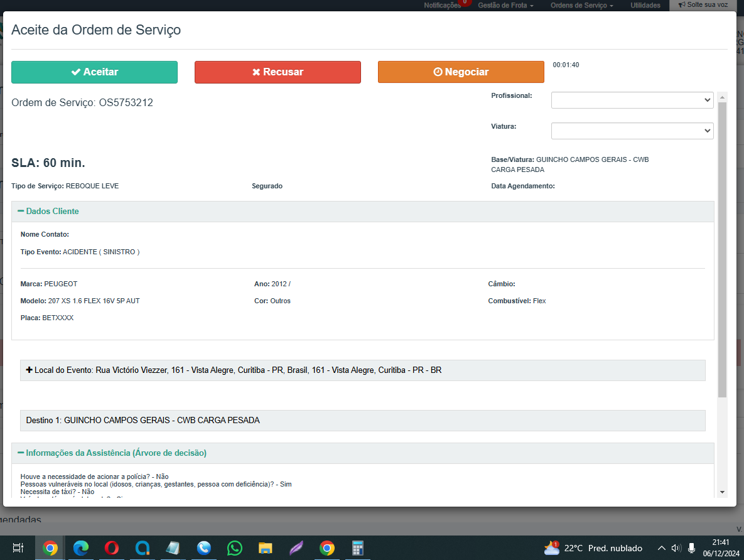The image size is (744, 560).
Task: Click the Necessita de táxi line
Action: [x=57, y=492]
